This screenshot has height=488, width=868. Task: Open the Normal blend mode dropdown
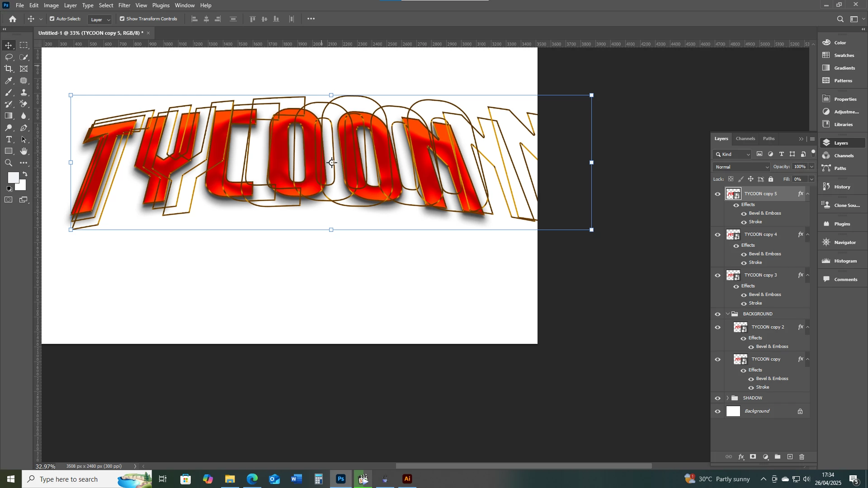[741, 167]
